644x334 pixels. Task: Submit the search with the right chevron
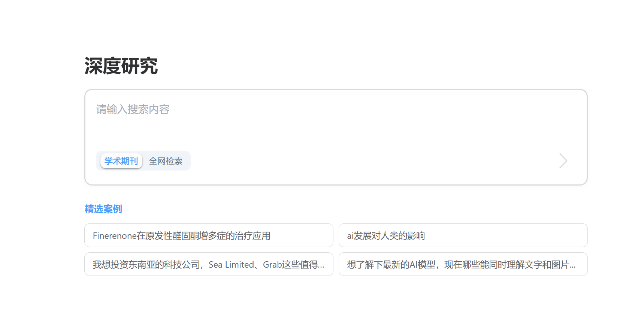click(563, 161)
